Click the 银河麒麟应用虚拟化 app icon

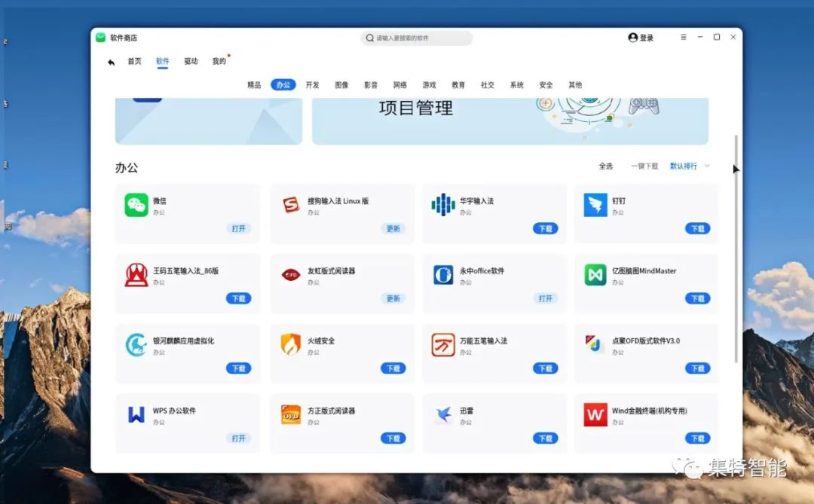click(136, 344)
